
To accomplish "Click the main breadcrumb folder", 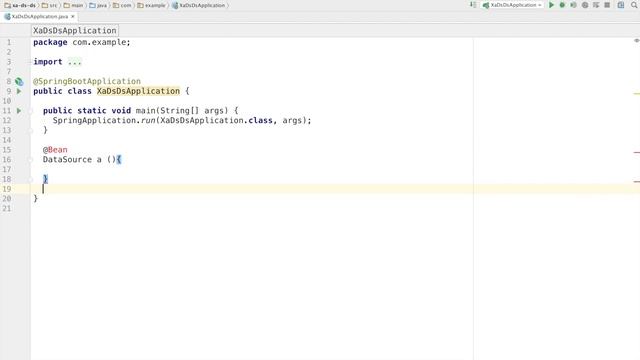I will click(73, 5).
